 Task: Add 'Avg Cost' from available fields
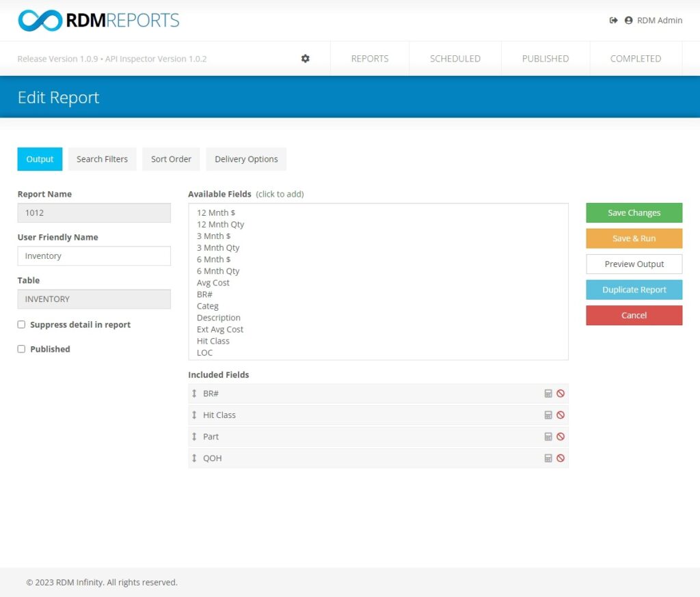[x=213, y=283]
